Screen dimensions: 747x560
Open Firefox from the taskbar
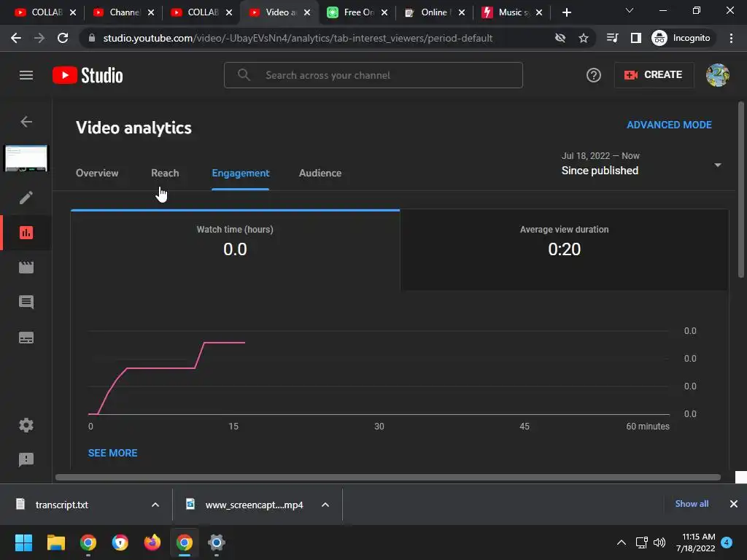pos(152,542)
